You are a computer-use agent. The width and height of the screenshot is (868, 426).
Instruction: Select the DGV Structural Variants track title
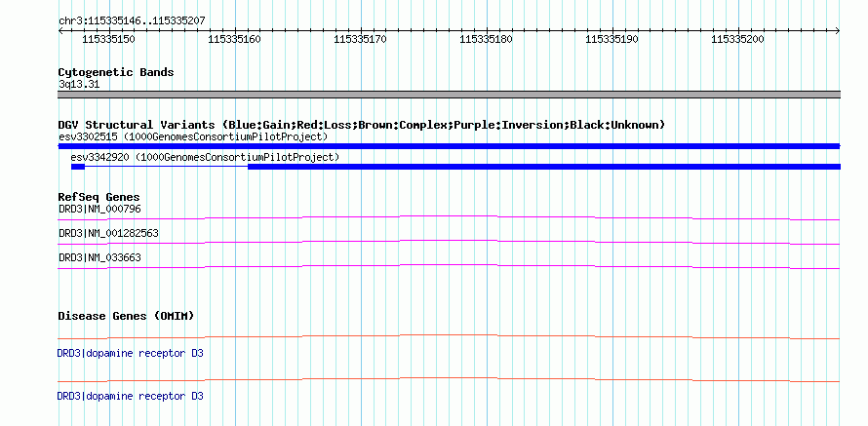pos(362,125)
